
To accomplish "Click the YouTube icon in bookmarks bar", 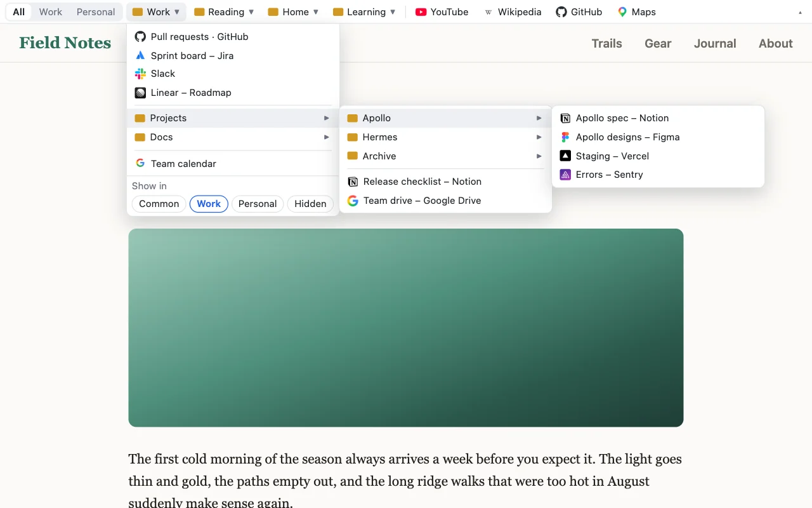I will pos(421,12).
